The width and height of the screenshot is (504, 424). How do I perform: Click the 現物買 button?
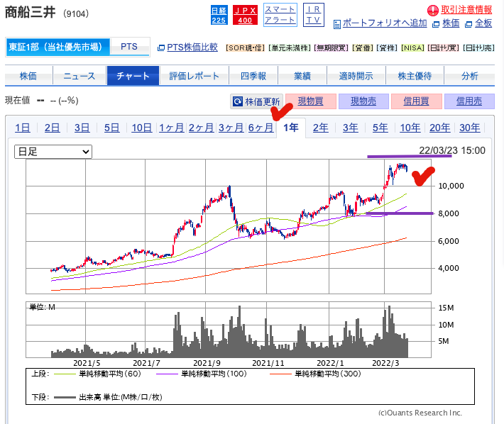(x=310, y=101)
